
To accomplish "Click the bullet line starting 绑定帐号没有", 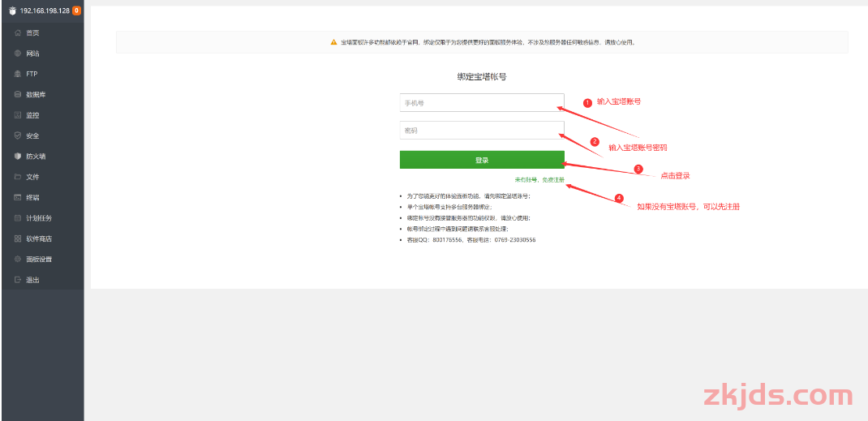I will pyautogui.click(x=468, y=218).
